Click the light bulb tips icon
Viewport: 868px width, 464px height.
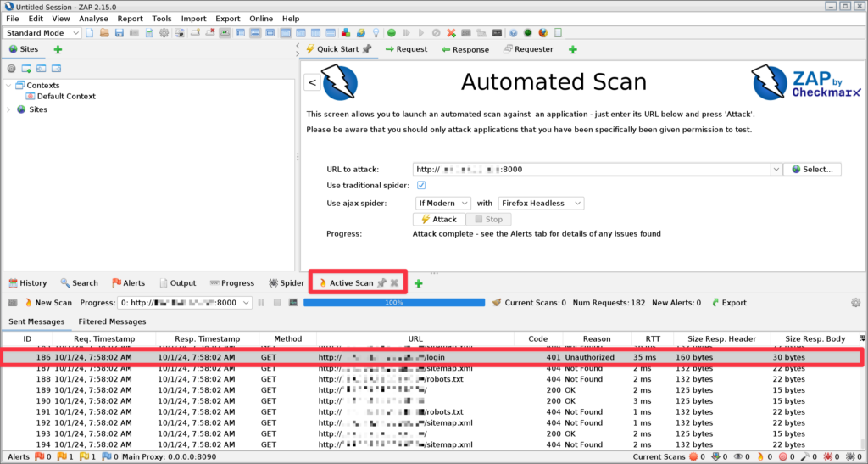[376, 33]
